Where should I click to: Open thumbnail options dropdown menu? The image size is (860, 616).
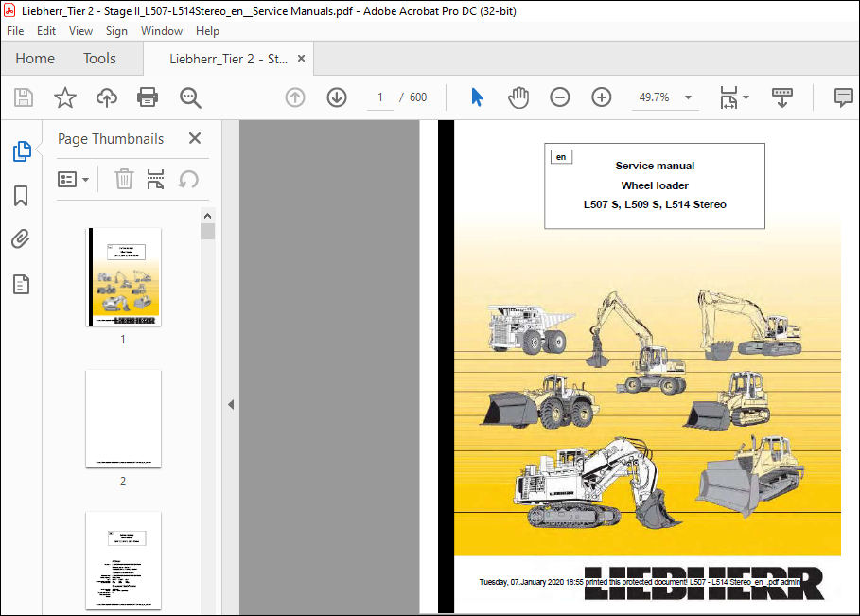[73, 180]
